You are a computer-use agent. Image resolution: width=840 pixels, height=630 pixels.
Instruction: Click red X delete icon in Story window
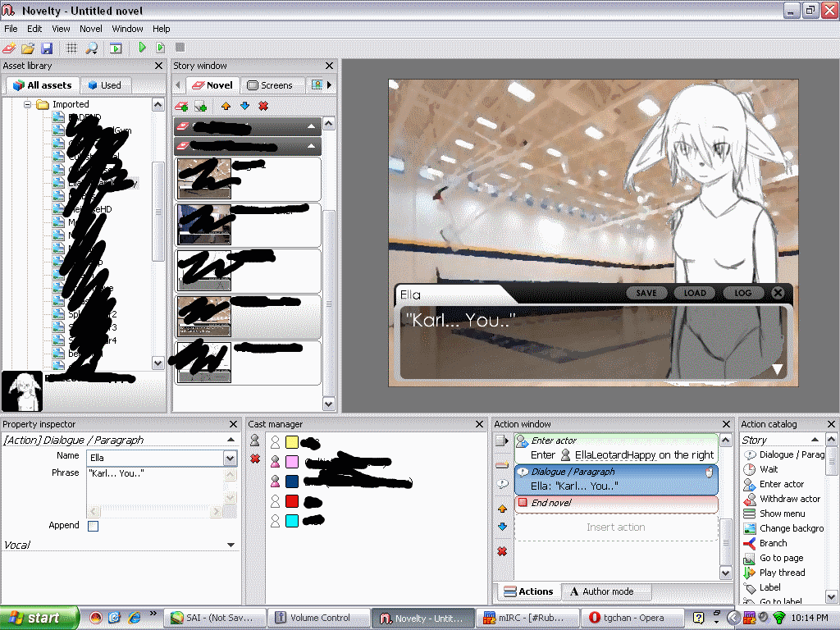(x=263, y=106)
